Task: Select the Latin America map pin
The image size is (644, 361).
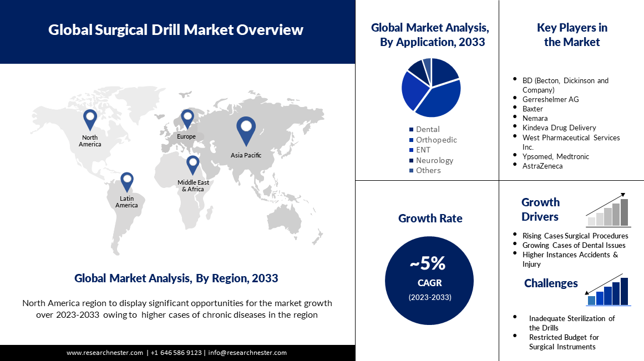Action: pos(128,181)
